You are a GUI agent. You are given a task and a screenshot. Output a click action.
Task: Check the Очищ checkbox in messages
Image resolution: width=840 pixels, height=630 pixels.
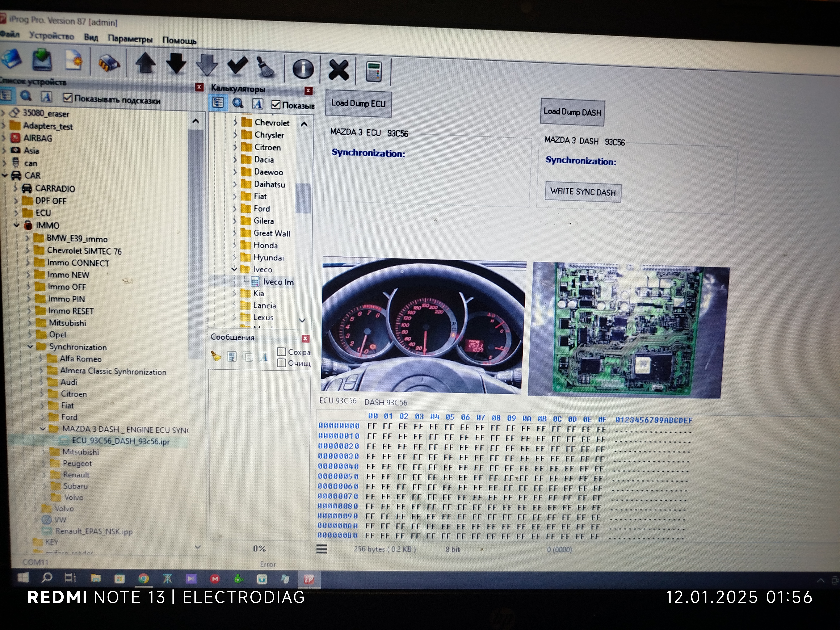[281, 363]
